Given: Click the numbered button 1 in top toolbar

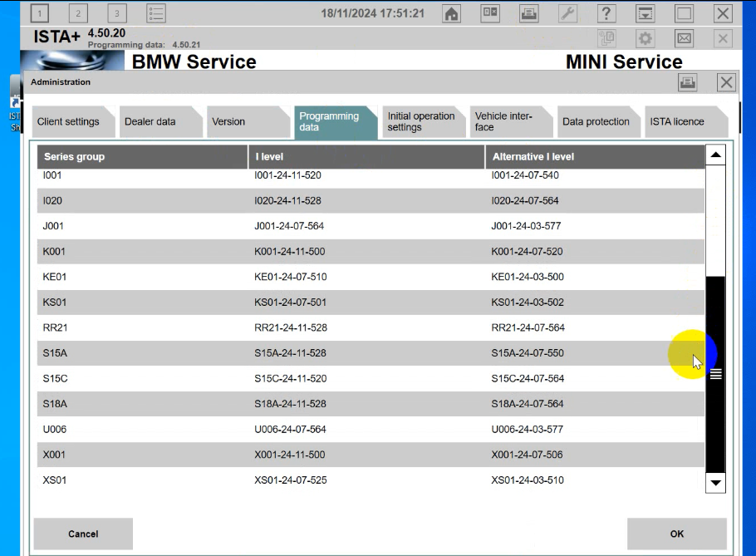Looking at the screenshot, I should [40, 13].
